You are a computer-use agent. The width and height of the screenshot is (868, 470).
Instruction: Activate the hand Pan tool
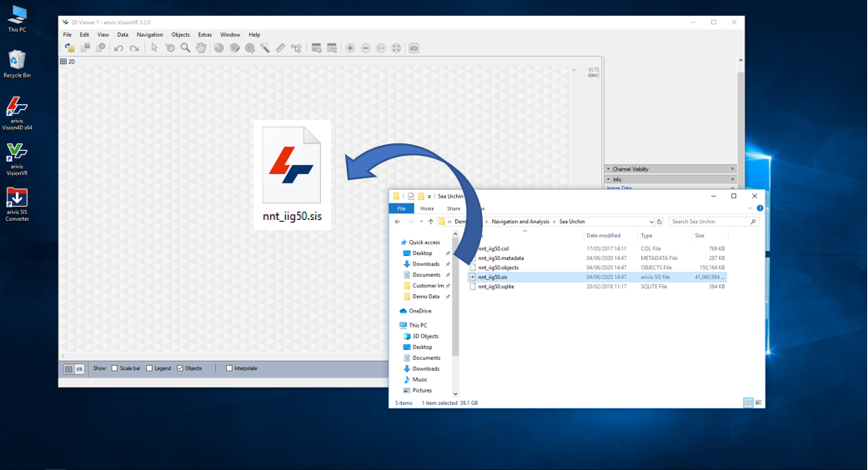[201, 48]
